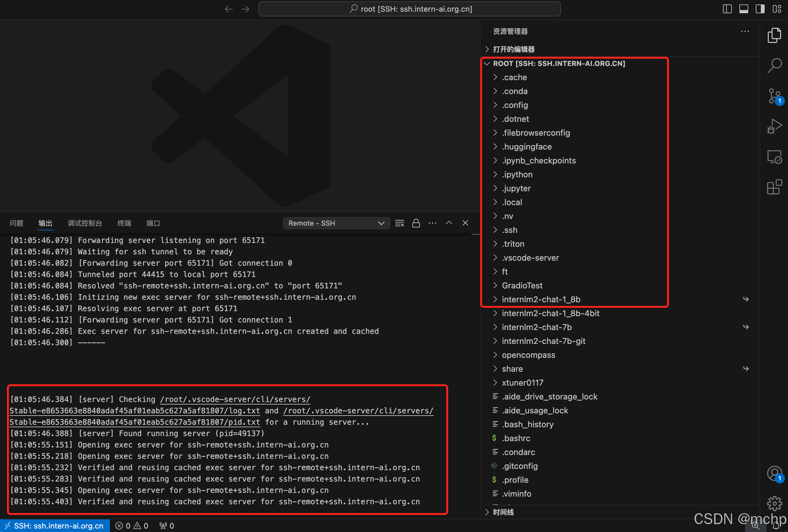Open the Run and Debug view

point(774,126)
